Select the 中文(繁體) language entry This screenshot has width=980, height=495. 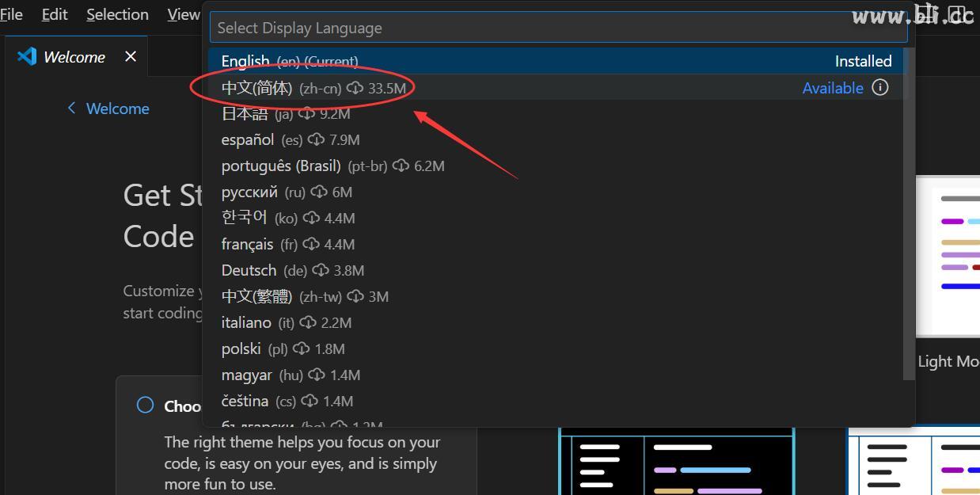tap(257, 296)
